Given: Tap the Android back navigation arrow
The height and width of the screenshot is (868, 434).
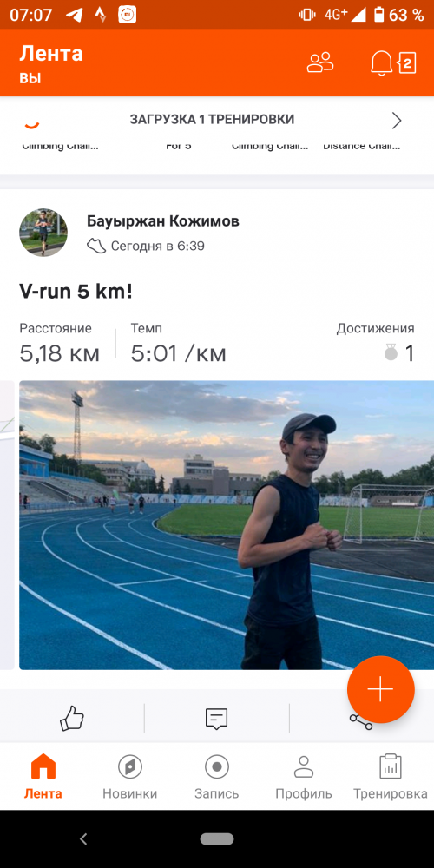Looking at the screenshot, I should pos(83,839).
